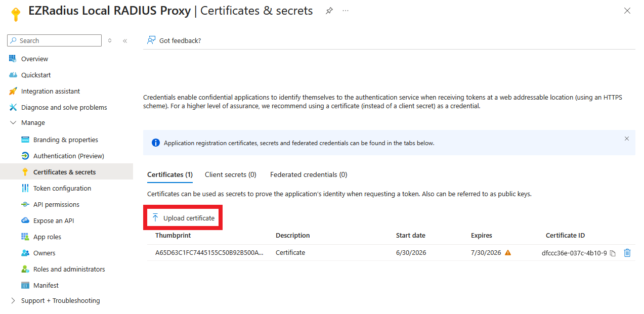
Task: Open Got feedback? link
Action: tap(180, 40)
